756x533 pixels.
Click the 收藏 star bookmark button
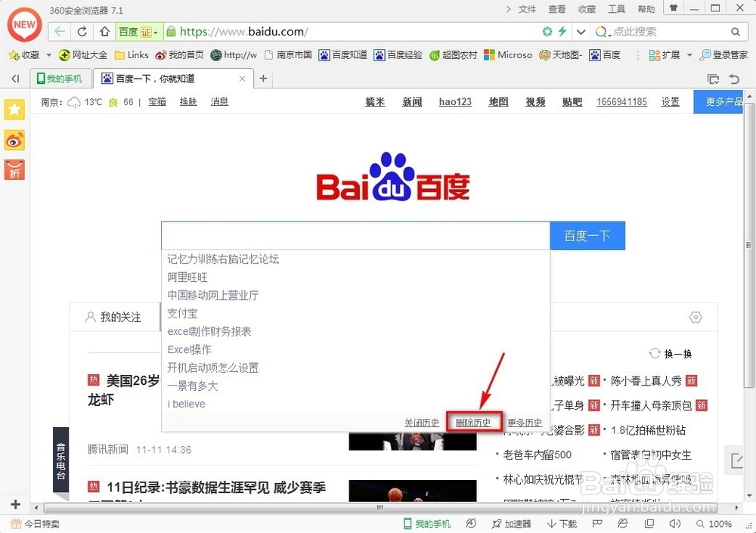click(24, 55)
